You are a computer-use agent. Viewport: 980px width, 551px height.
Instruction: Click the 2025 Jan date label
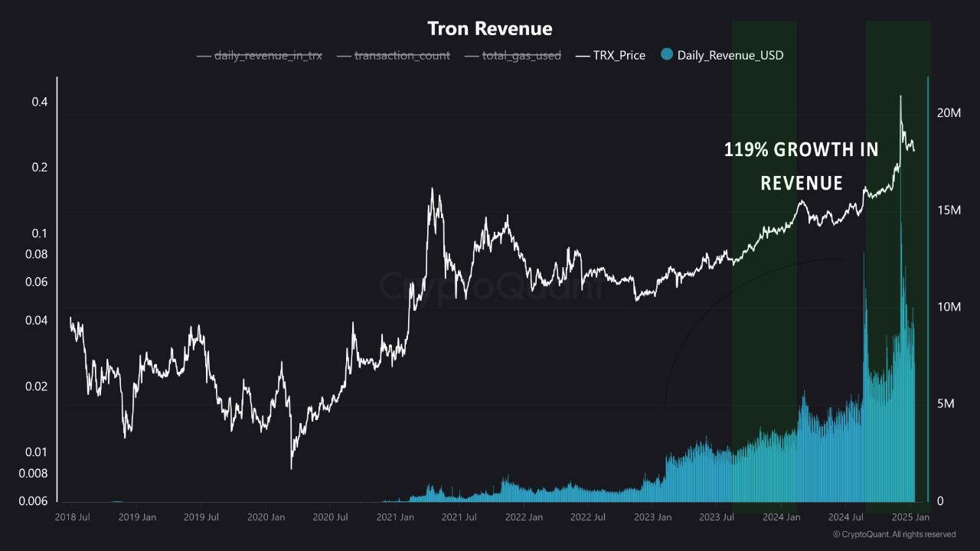911,517
